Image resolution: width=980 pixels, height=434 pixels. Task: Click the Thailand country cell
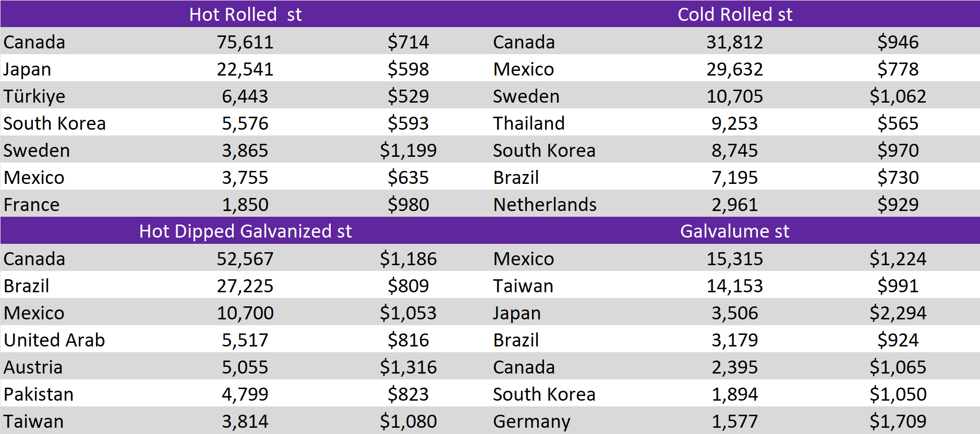tap(529, 123)
